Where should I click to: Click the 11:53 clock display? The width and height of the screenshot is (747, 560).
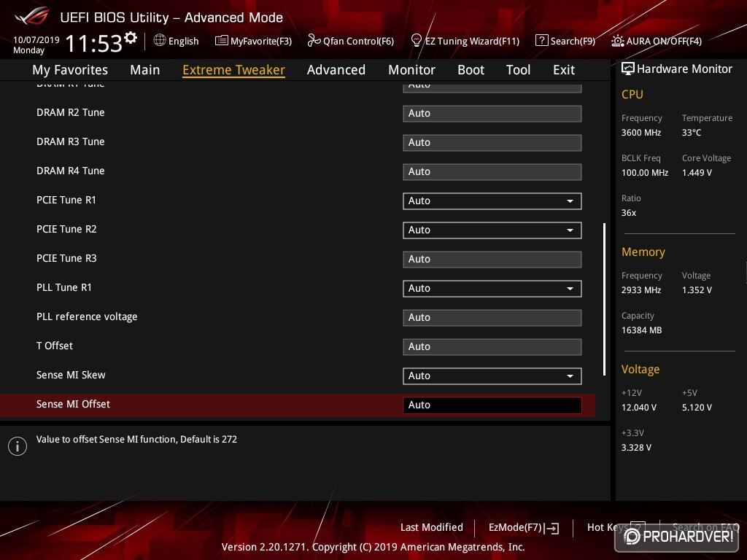pos(94,43)
